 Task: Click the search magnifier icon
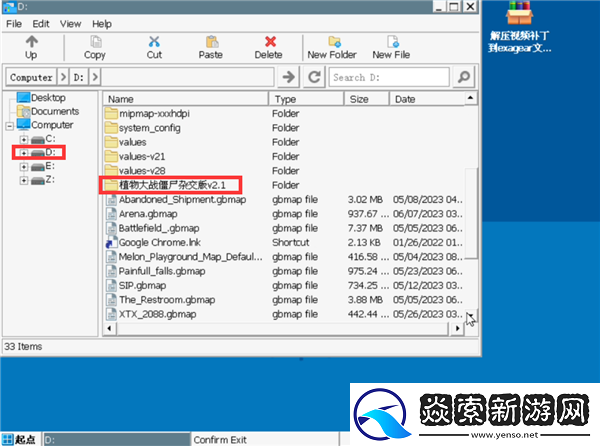click(x=463, y=77)
